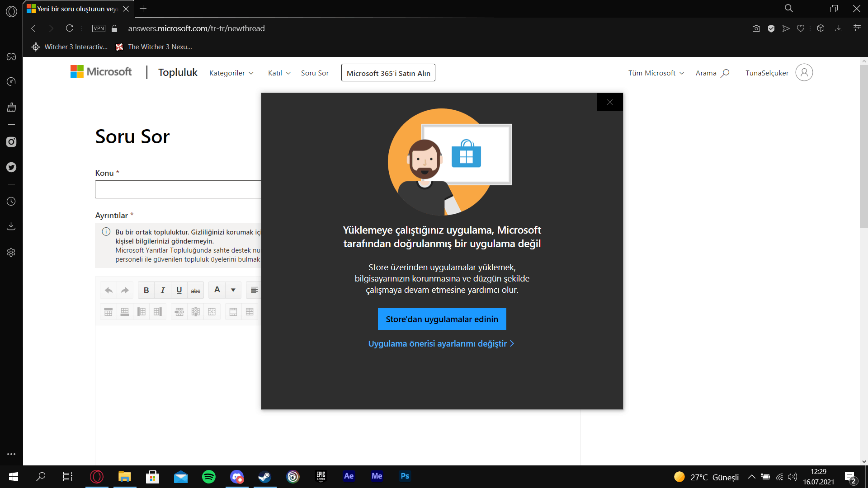Insert table column to the right
Viewport: 868px width, 488px height.
pyautogui.click(x=158, y=312)
